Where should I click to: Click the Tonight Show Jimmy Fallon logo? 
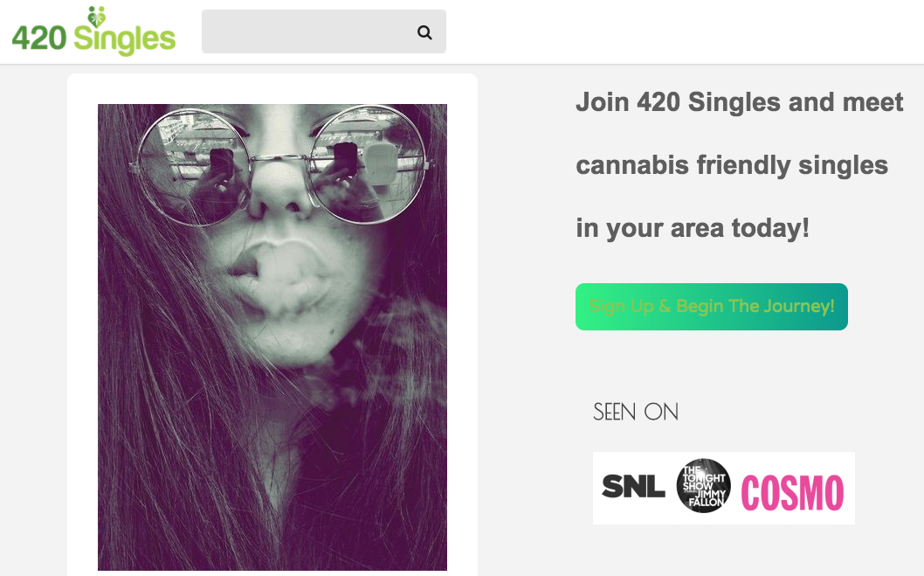click(x=703, y=486)
